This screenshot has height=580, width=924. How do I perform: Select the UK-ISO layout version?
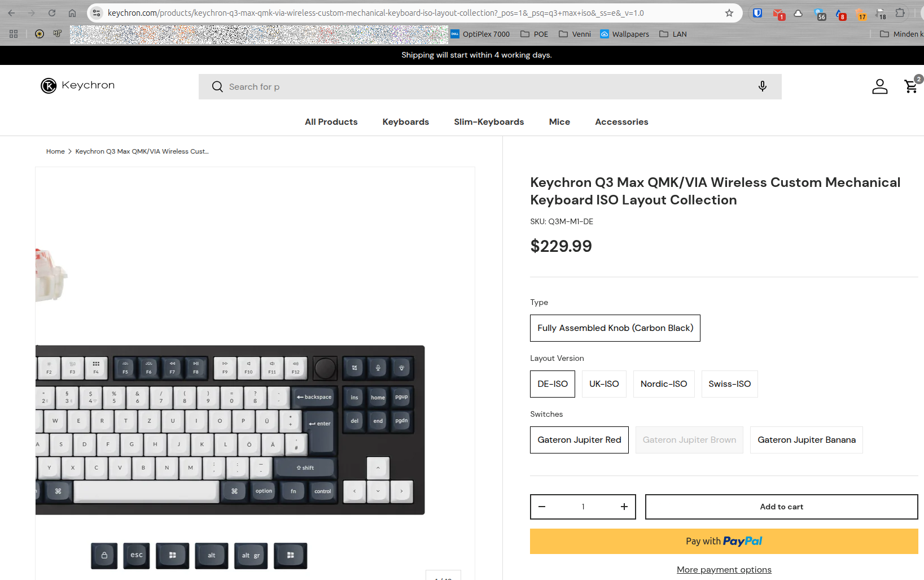(x=604, y=384)
